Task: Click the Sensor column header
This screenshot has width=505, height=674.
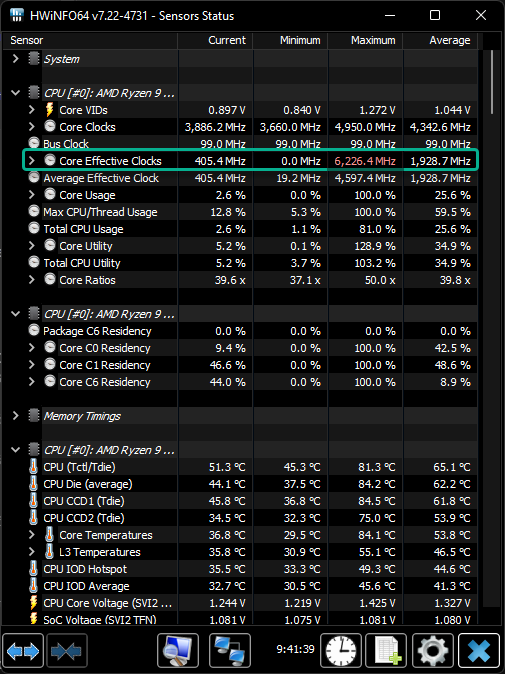Action: click(x=90, y=40)
